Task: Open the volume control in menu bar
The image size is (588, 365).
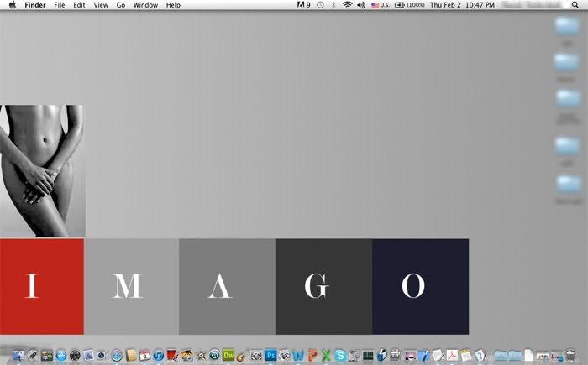Action: (x=361, y=5)
